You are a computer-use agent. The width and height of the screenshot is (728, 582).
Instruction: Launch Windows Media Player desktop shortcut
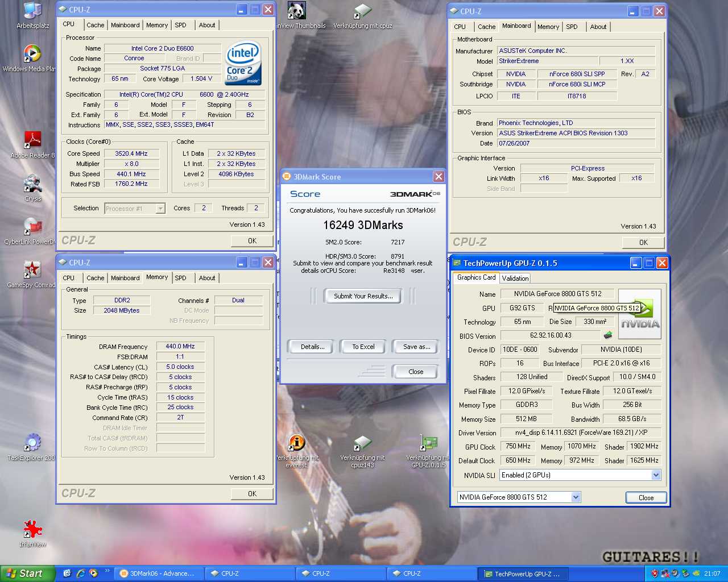click(x=32, y=57)
